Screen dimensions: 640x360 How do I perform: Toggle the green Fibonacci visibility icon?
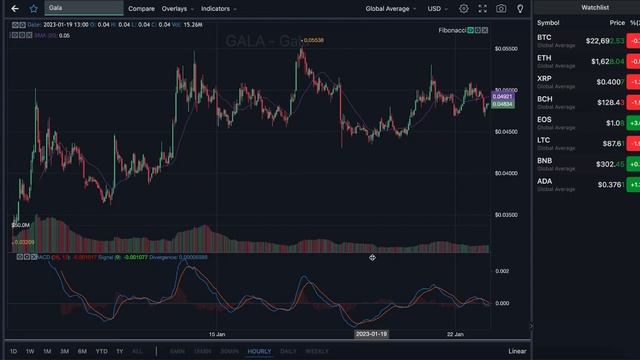[471, 30]
